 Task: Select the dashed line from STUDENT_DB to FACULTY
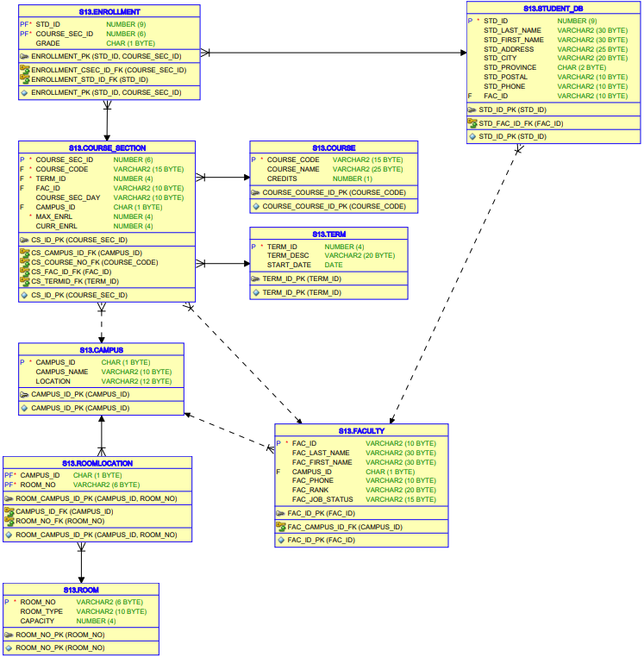pos(456,284)
